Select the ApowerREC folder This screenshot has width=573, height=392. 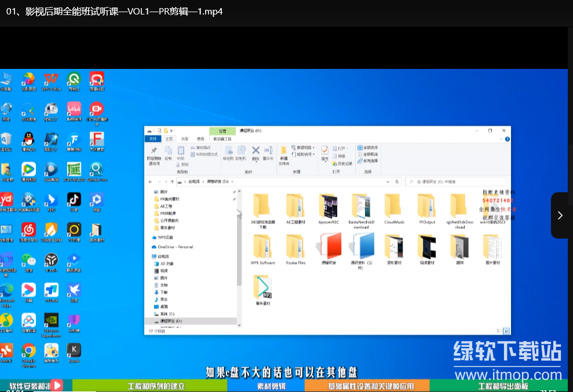(x=329, y=210)
